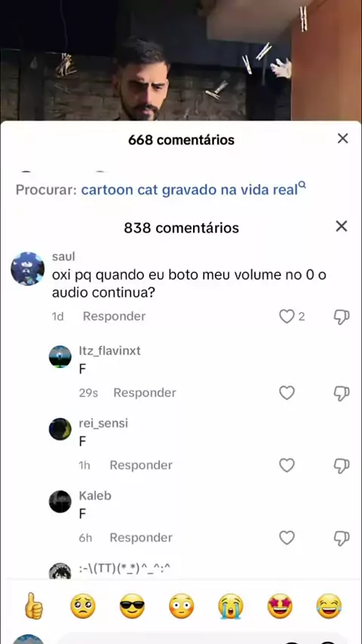The height and width of the screenshot is (644, 362).
Task: Dislike rei_sensi's reply
Action: pos(342,465)
